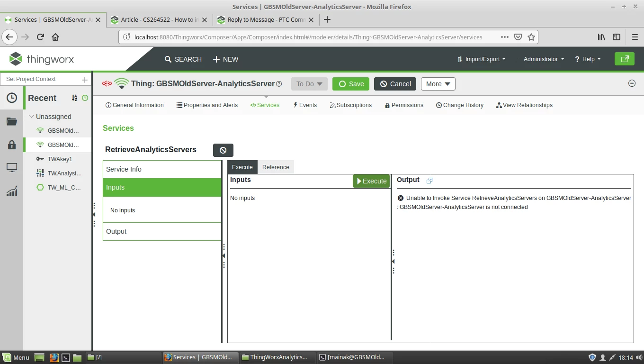Screen dimensions: 644x364
Task: Click the sort order icon beside Recent
Action: 74,98
